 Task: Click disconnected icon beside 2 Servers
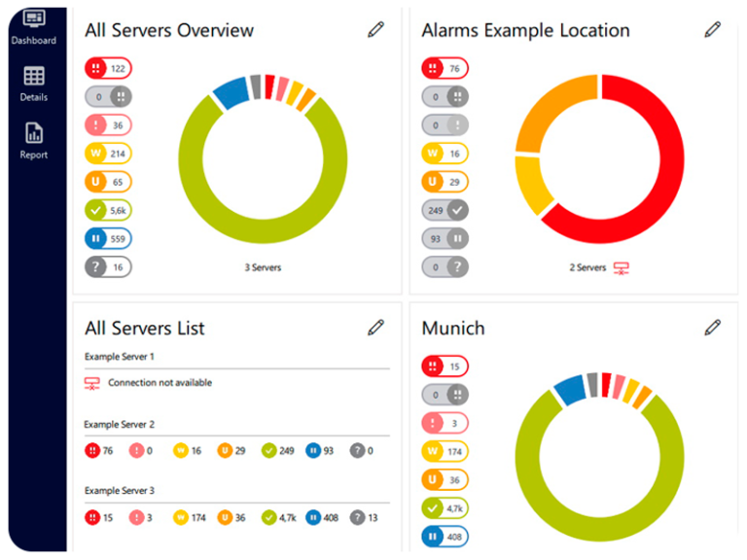point(622,268)
